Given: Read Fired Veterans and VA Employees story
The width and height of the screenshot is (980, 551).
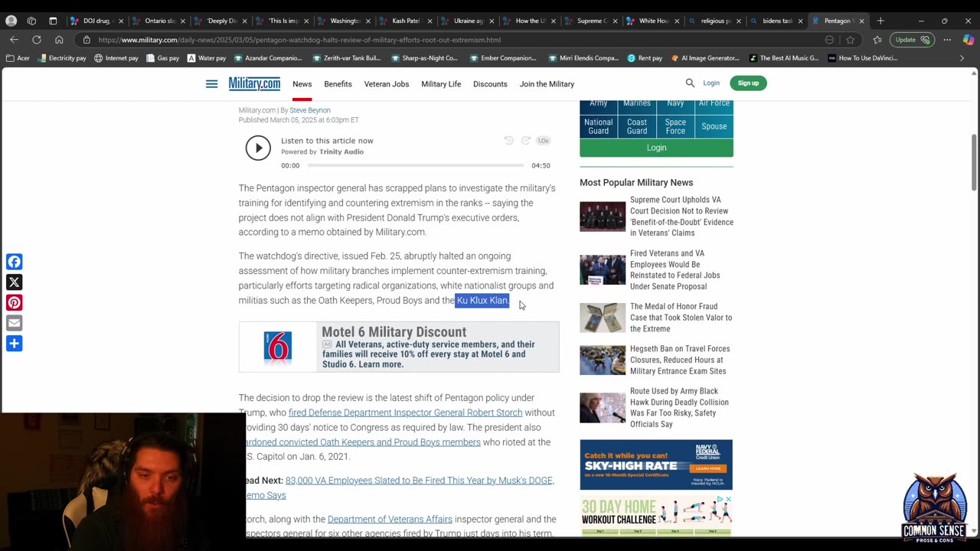Looking at the screenshot, I should [x=675, y=270].
